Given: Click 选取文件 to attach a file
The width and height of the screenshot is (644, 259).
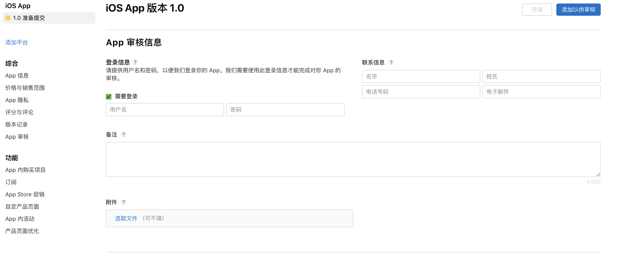Looking at the screenshot, I should 126,218.
